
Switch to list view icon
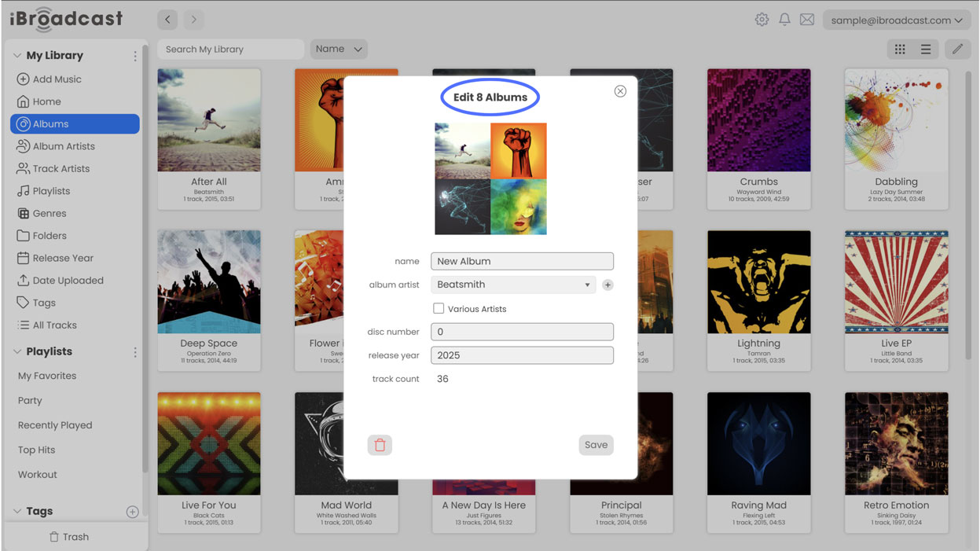pyautogui.click(x=926, y=50)
